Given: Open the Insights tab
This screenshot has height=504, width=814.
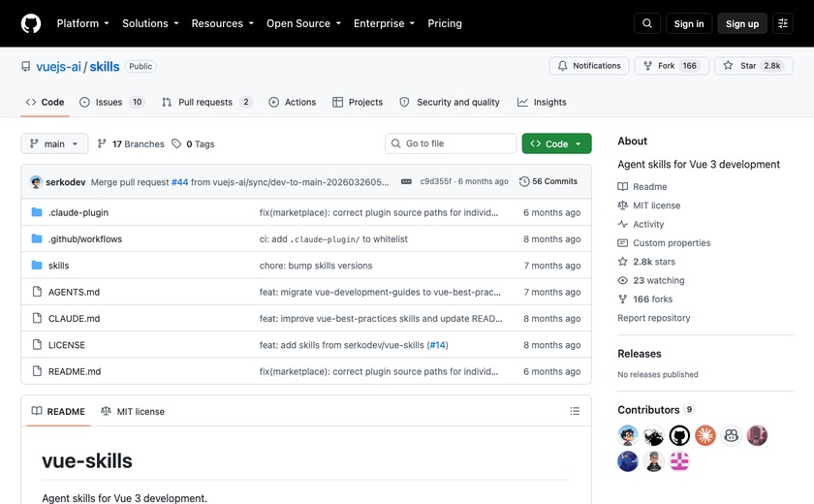Looking at the screenshot, I should coord(542,102).
